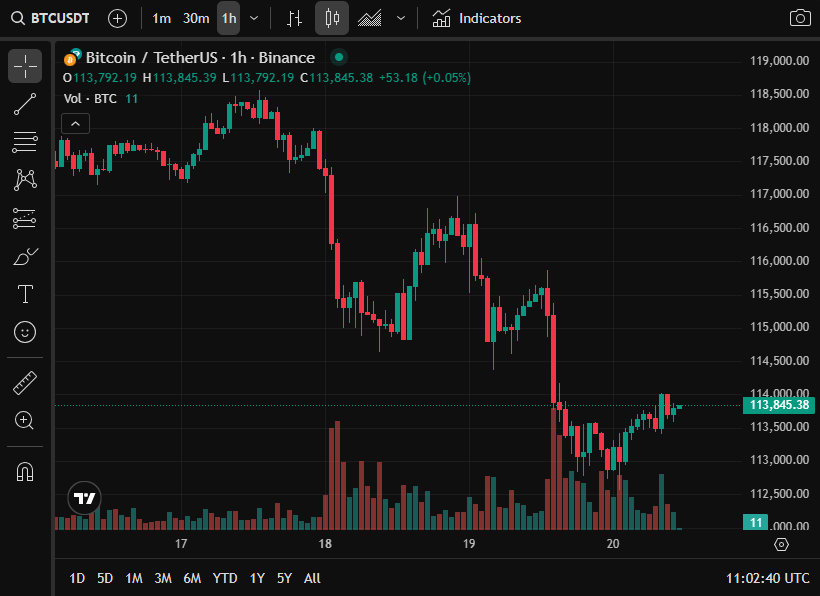Click date label 20 on time axis
Viewport: 820px width, 596px height.
[x=613, y=544]
